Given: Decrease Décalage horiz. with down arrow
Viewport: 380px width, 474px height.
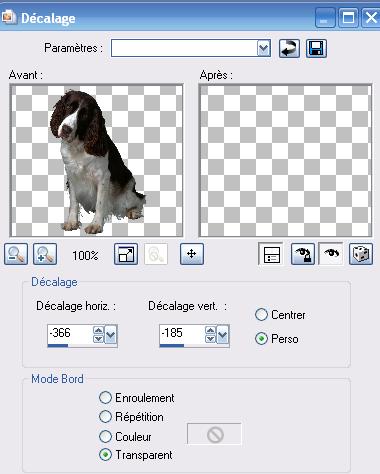Looking at the screenshot, I should (98, 338).
